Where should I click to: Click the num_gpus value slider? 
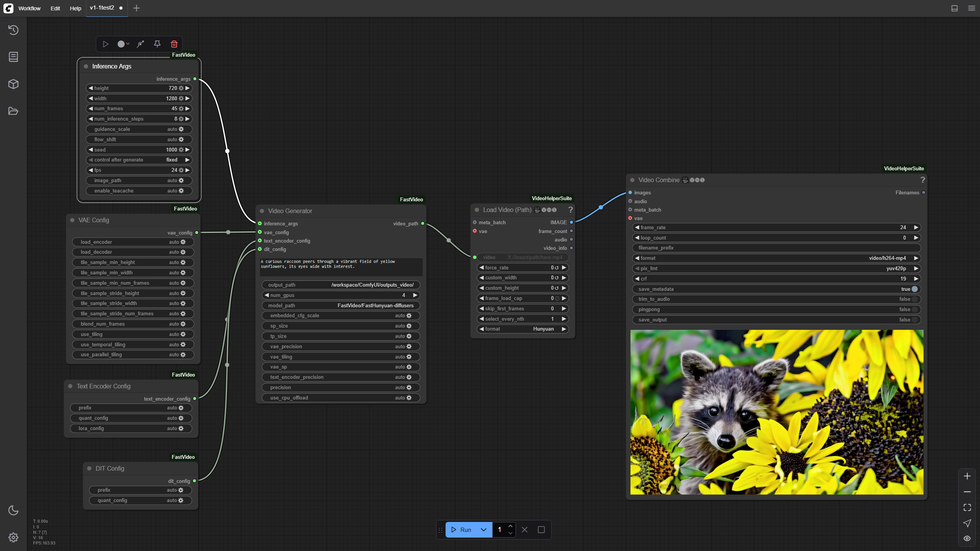tap(341, 295)
